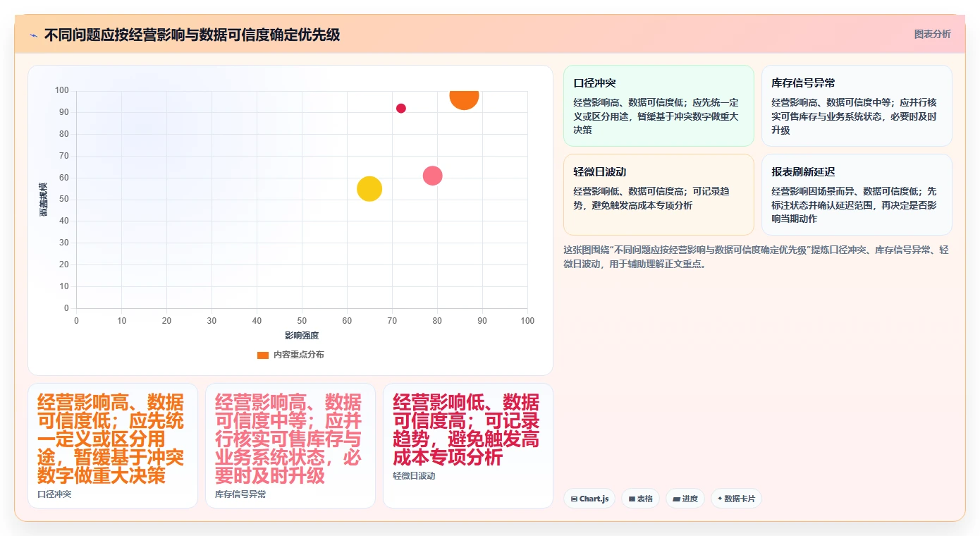Click the lightning icon beside the page title
980x536 pixels.
[33, 35]
